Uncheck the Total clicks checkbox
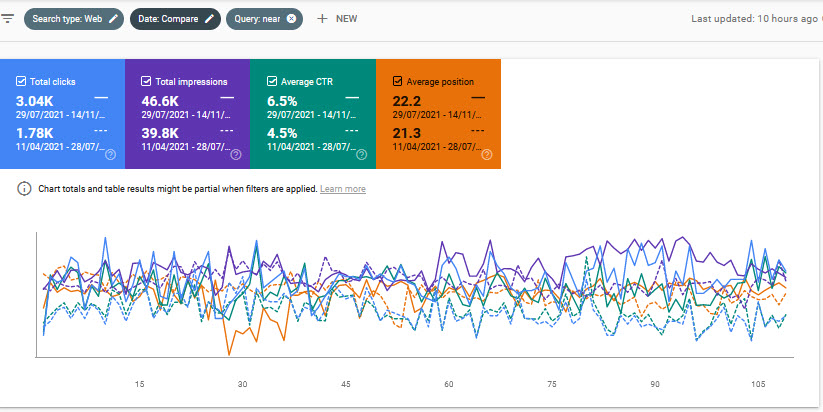The width and height of the screenshot is (823, 412). point(21,81)
